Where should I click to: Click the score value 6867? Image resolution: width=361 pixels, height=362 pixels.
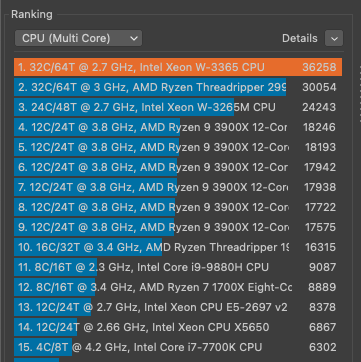pos(323,327)
